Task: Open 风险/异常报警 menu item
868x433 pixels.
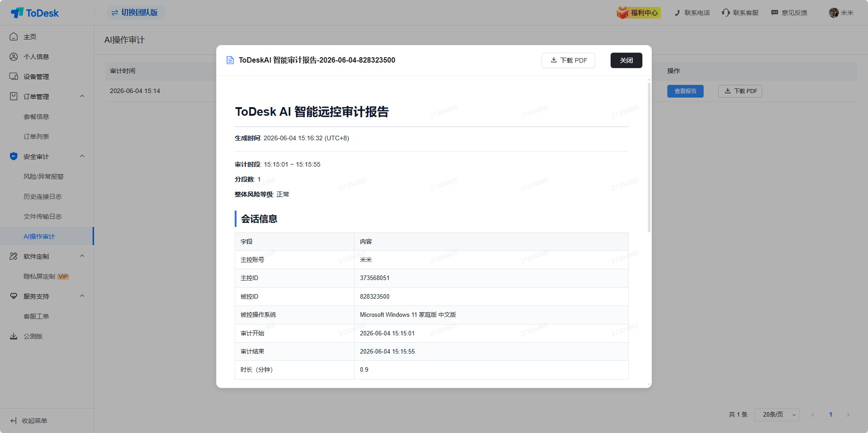Action: pos(44,177)
